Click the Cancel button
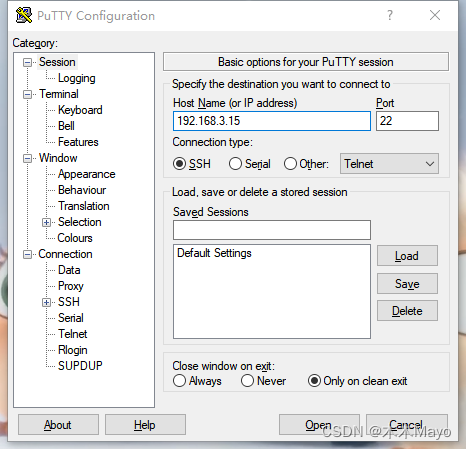The height and width of the screenshot is (449, 466). [x=407, y=425]
